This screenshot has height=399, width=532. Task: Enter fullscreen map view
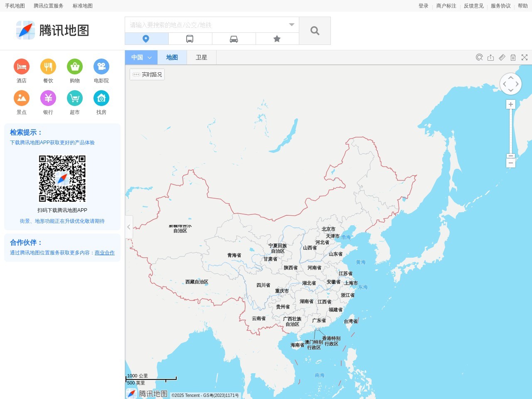pos(524,57)
